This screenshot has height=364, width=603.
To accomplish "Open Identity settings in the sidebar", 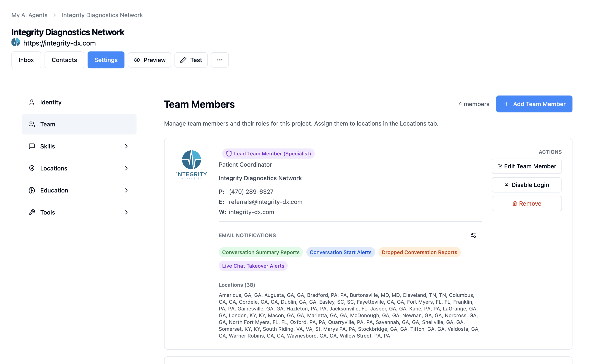I will point(79,102).
